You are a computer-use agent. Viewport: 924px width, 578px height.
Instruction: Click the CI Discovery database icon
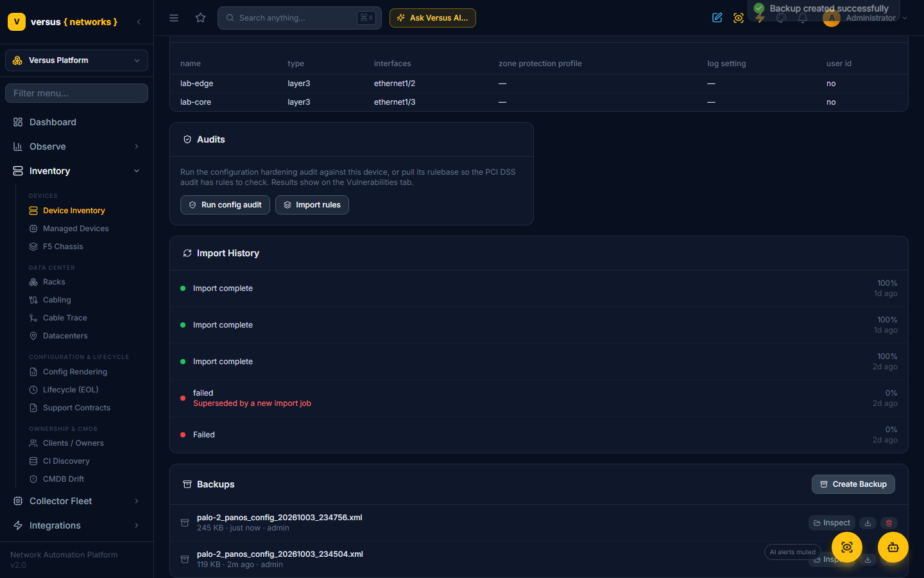(33, 461)
